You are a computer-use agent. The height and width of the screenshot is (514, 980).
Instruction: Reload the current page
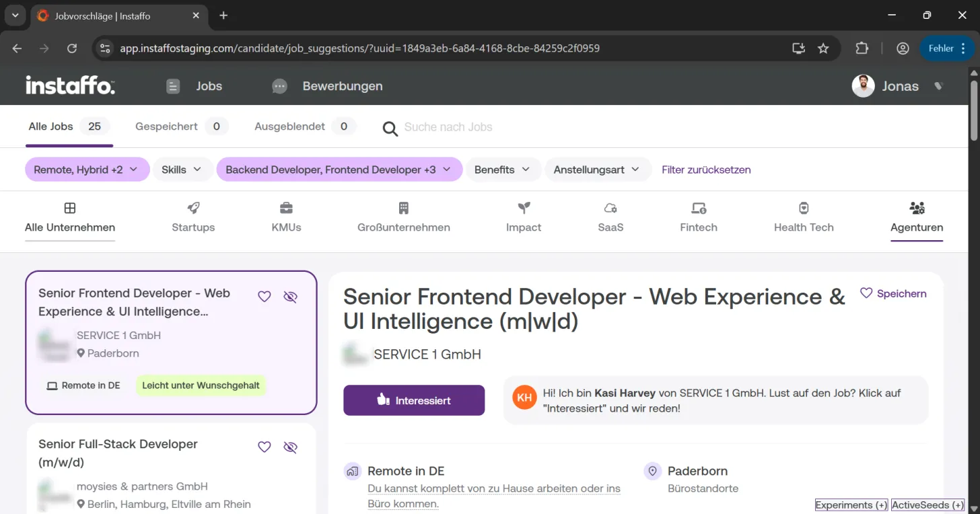pyautogui.click(x=72, y=48)
